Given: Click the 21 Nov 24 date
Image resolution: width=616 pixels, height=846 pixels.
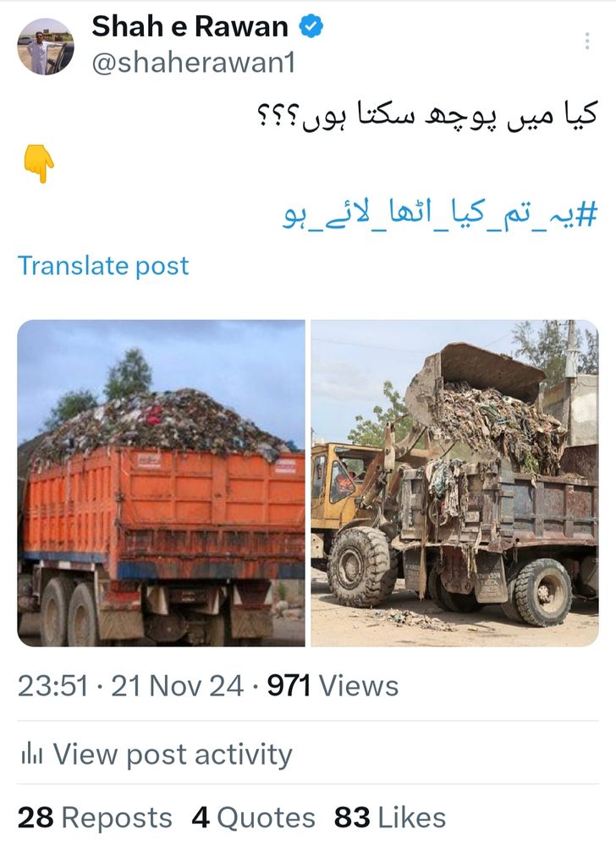Looking at the screenshot, I should (x=178, y=686).
